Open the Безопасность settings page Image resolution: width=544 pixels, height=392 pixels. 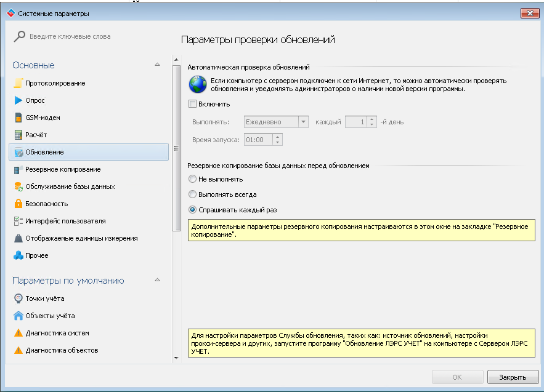(x=89, y=204)
